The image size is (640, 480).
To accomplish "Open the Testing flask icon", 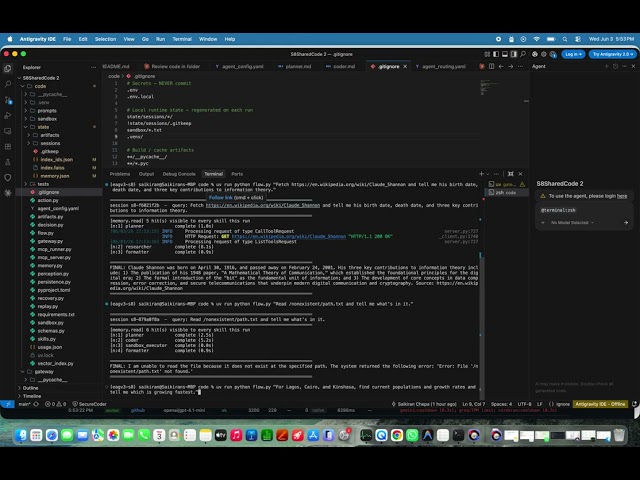I will pyautogui.click(x=8, y=162).
